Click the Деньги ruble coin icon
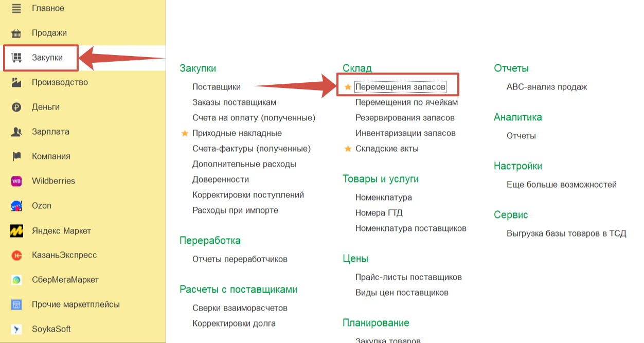 (16, 107)
